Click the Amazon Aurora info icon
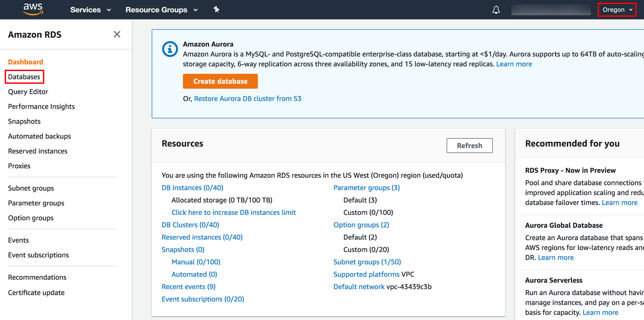This screenshot has height=320, width=644. point(170,49)
